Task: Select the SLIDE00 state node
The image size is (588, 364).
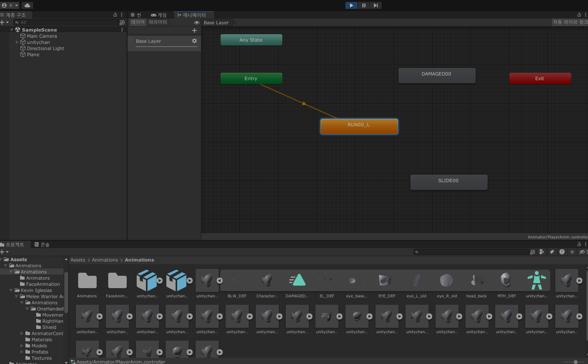Action: pyautogui.click(x=449, y=183)
